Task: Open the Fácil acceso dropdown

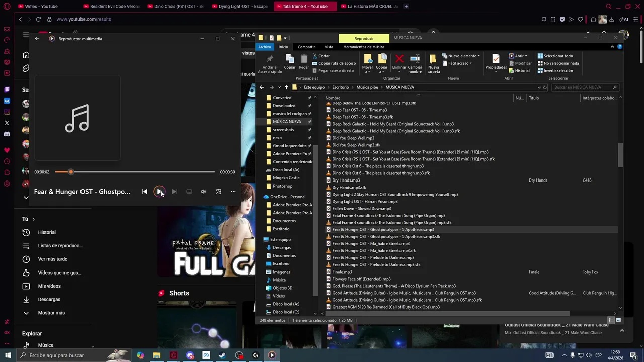Action: click(457, 63)
